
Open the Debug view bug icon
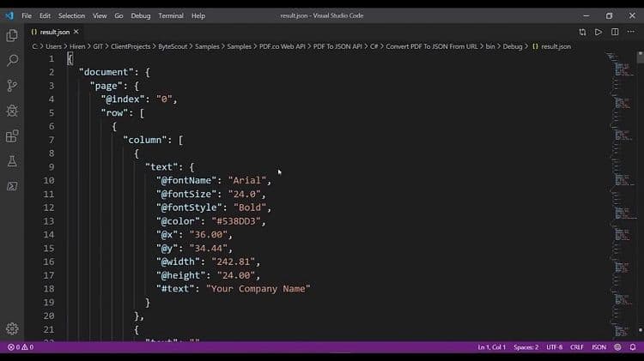12,111
